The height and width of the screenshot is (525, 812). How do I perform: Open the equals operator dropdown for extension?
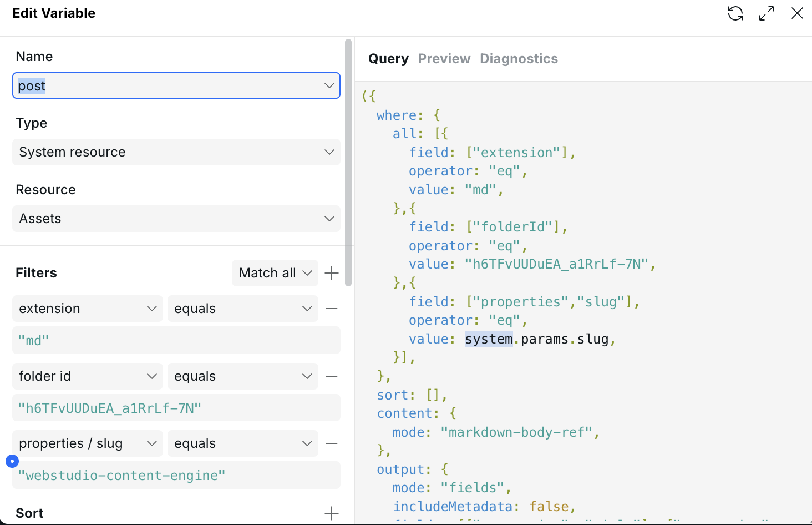click(x=243, y=309)
